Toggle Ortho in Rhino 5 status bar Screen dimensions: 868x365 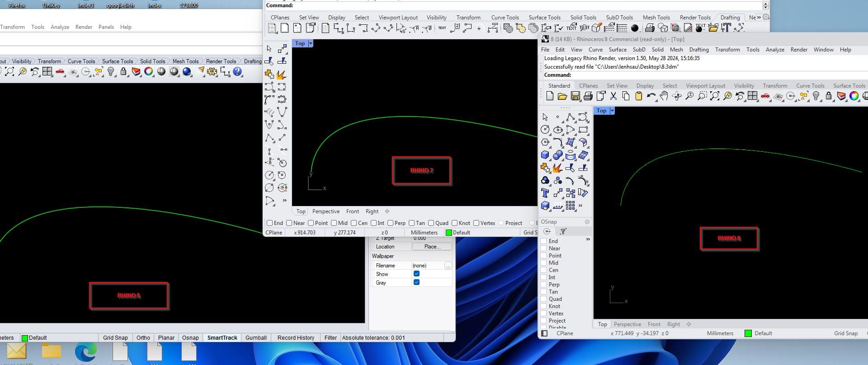click(x=143, y=338)
